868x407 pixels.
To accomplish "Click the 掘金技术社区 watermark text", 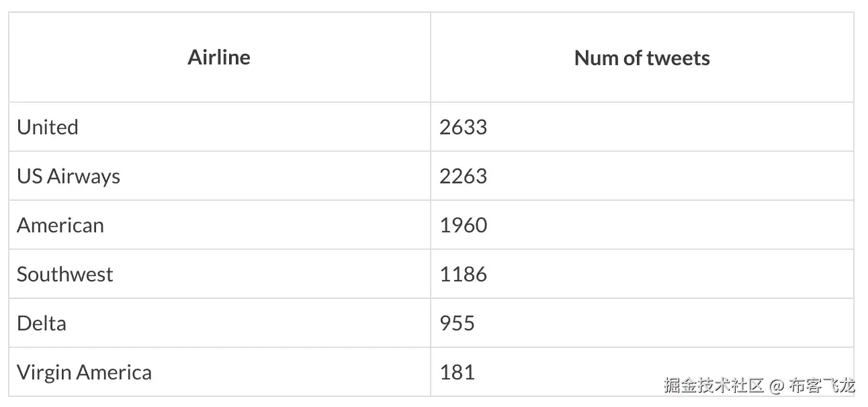I will [713, 386].
